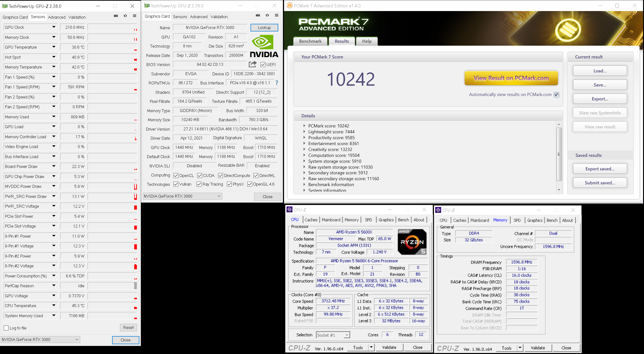
Task: Open the Help tab in PCMark
Action: 367,41
